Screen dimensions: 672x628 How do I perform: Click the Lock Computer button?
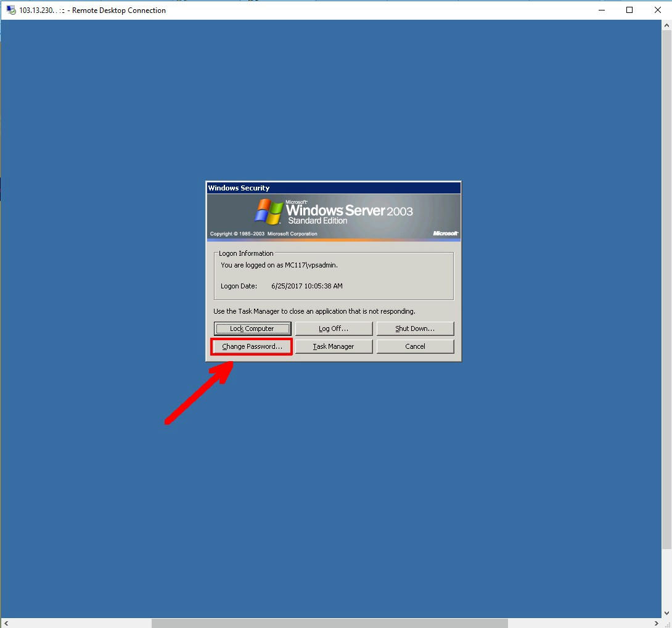tap(252, 328)
